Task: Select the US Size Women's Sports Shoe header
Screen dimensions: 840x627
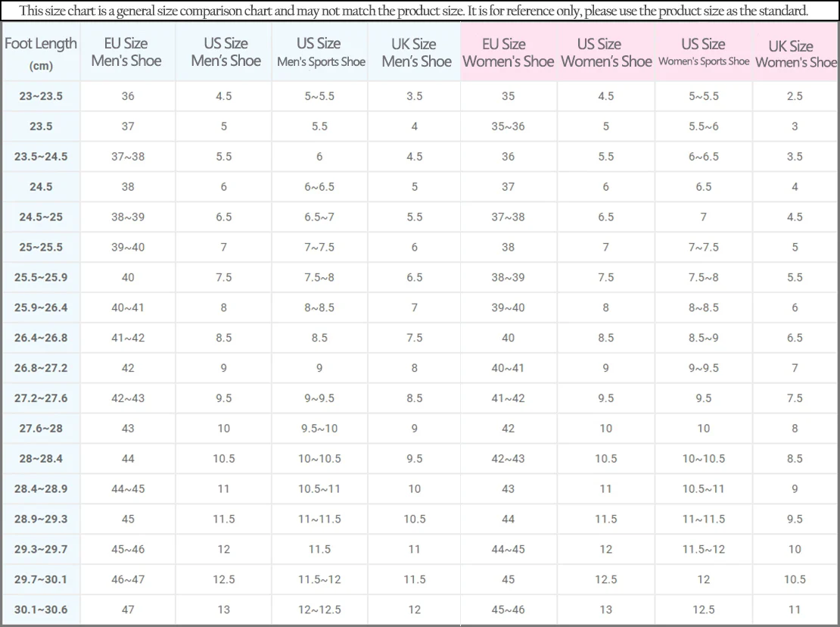Action: click(703, 52)
